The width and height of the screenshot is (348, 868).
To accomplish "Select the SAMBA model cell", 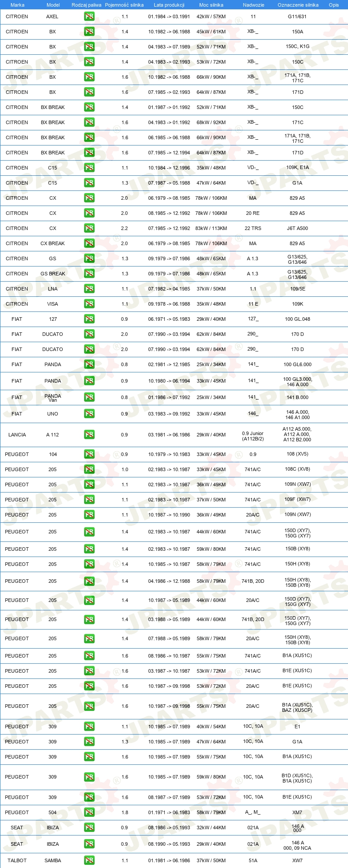I will [53, 860].
